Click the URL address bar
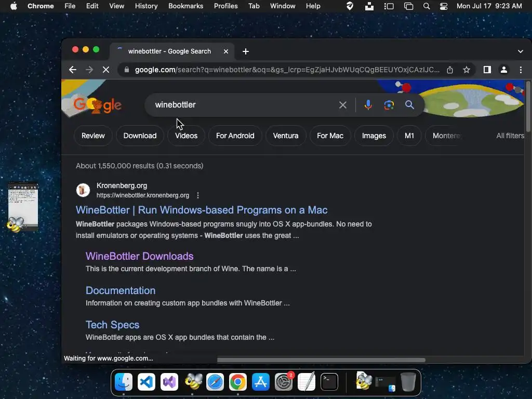This screenshot has width=532, height=399. pyautogui.click(x=287, y=70)
